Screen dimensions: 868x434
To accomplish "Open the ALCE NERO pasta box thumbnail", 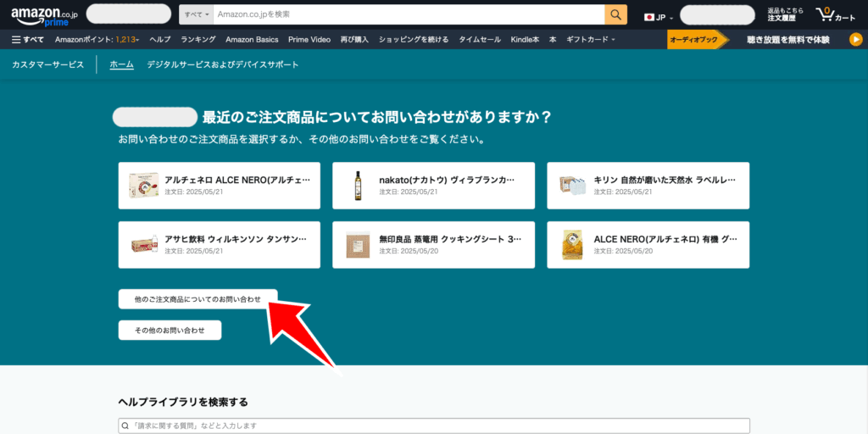I will click(x=144, y=186).
